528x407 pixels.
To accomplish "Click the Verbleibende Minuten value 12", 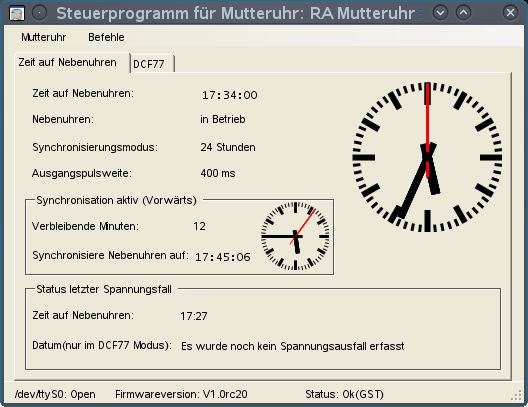I will (x=199, y=226).
